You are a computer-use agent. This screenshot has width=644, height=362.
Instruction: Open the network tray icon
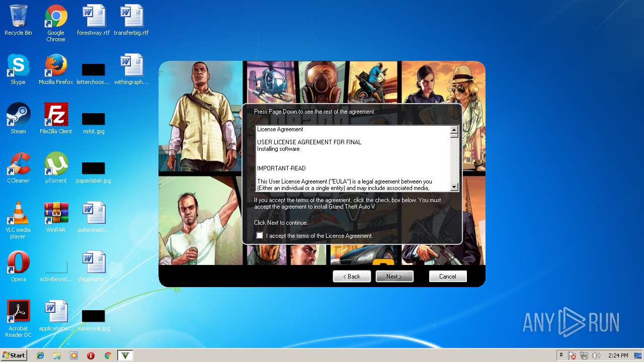coord(584,355)
